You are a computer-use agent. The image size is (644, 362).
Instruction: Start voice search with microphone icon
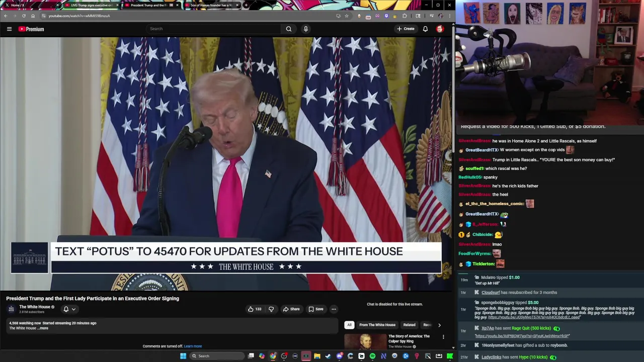305,29
